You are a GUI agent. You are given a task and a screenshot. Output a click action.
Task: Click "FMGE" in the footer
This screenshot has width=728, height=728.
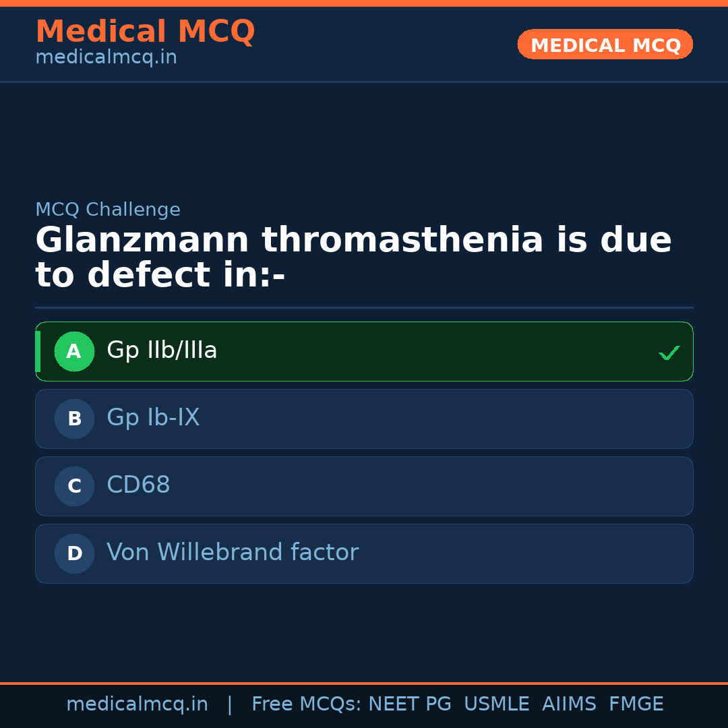[x=636, y=704]
